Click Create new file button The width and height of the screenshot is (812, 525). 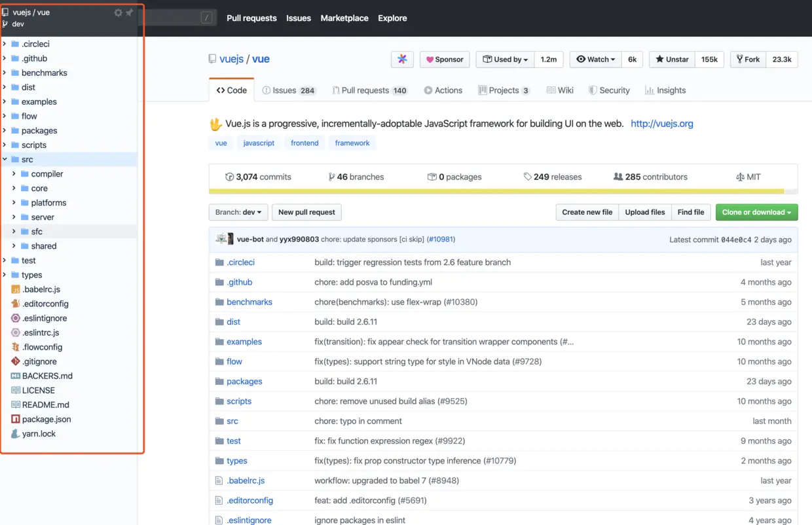[587, 212]
